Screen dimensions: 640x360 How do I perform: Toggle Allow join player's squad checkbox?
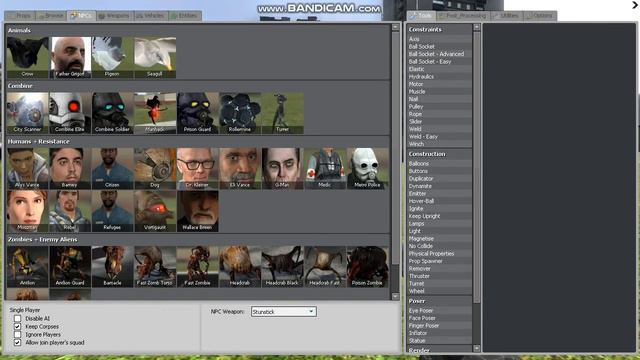[17, 342]
